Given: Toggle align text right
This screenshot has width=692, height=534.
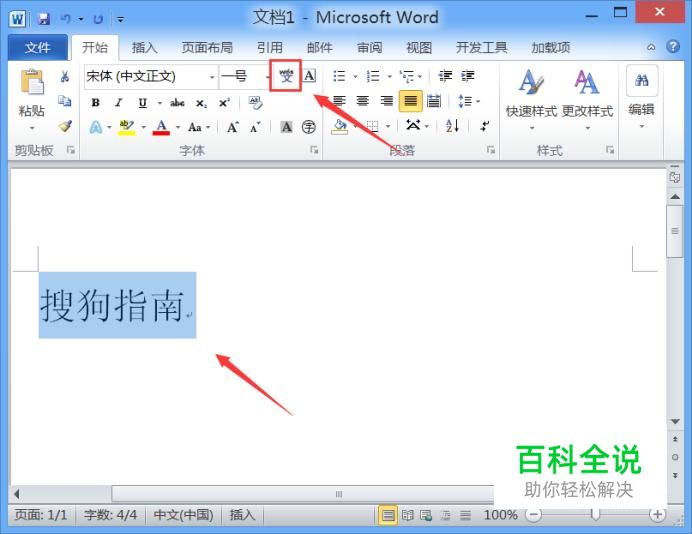Looking at the screenshot, I should click(387, 102).
